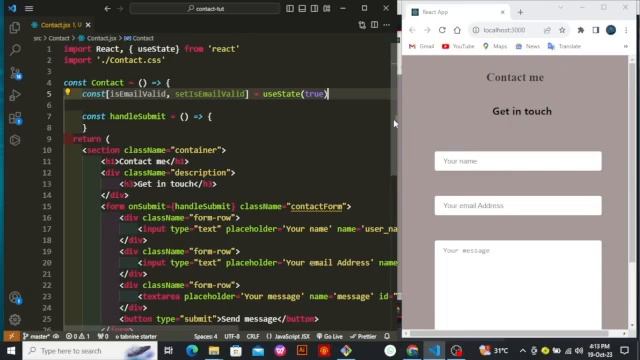The image size is (640, 360).
Task: Click the Your message textarea
Action: coord(518,284)
